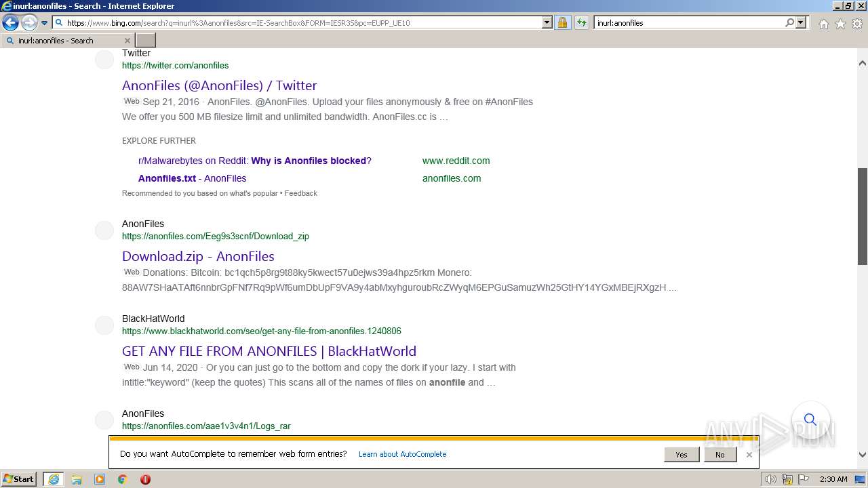This screenshot has height=488, width=868.
Task: Open the File Explorer taskbar icon
Action: click(77, 479)
